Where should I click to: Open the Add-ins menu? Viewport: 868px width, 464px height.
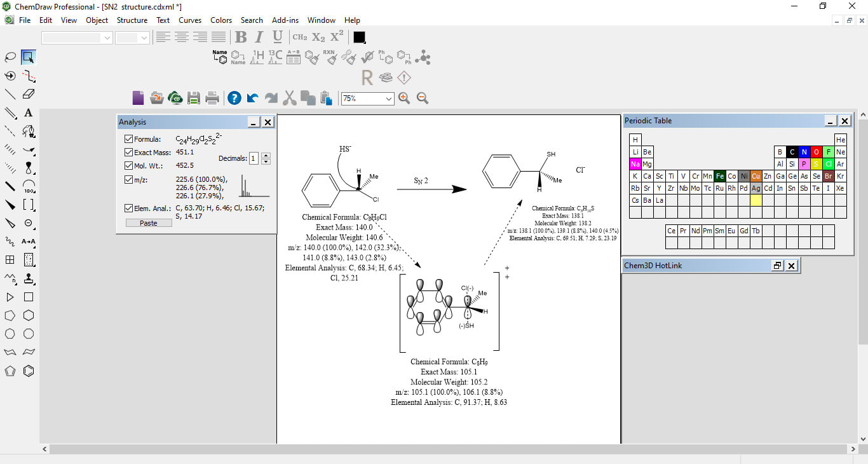point(285,20)
